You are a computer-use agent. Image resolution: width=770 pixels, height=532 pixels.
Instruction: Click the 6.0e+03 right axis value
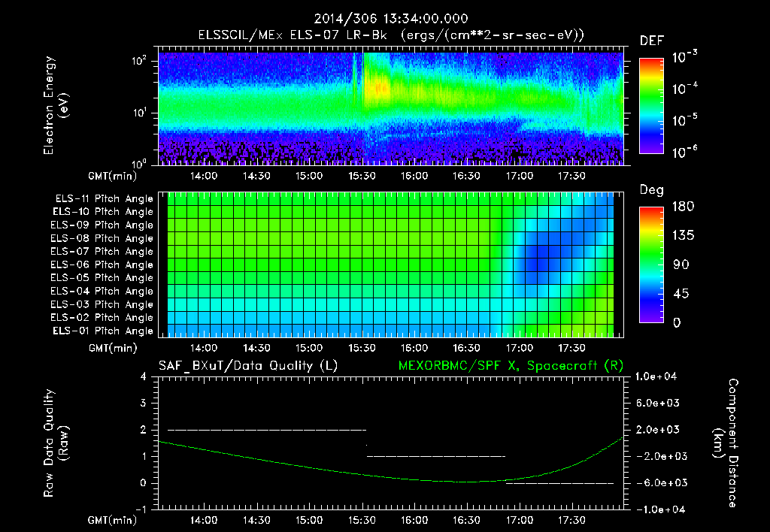point(658,403)
